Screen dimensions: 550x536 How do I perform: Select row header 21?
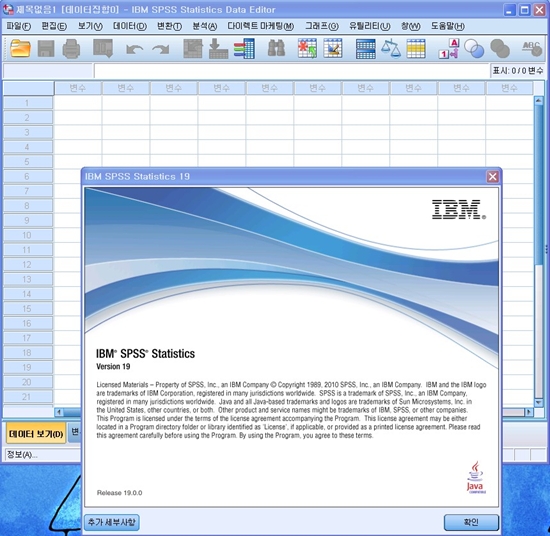click(x=28, y=397)
